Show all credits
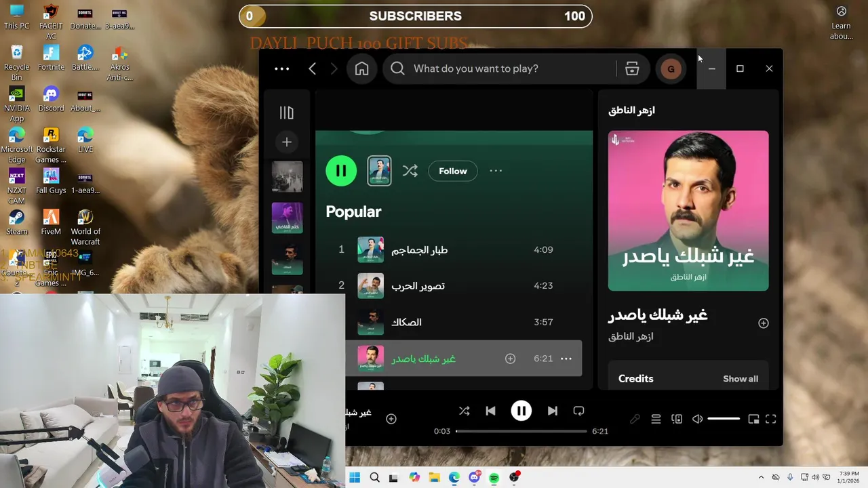Viewport: 868px width, 488px height. (741, 379)
